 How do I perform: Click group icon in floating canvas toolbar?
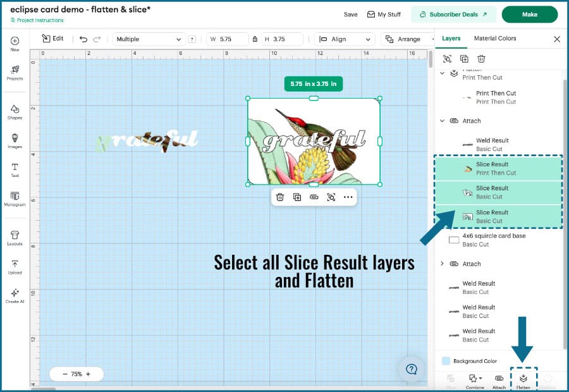point(331,197)
